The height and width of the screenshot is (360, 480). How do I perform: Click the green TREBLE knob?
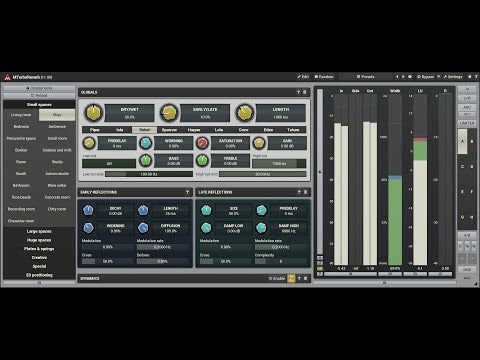202,161
